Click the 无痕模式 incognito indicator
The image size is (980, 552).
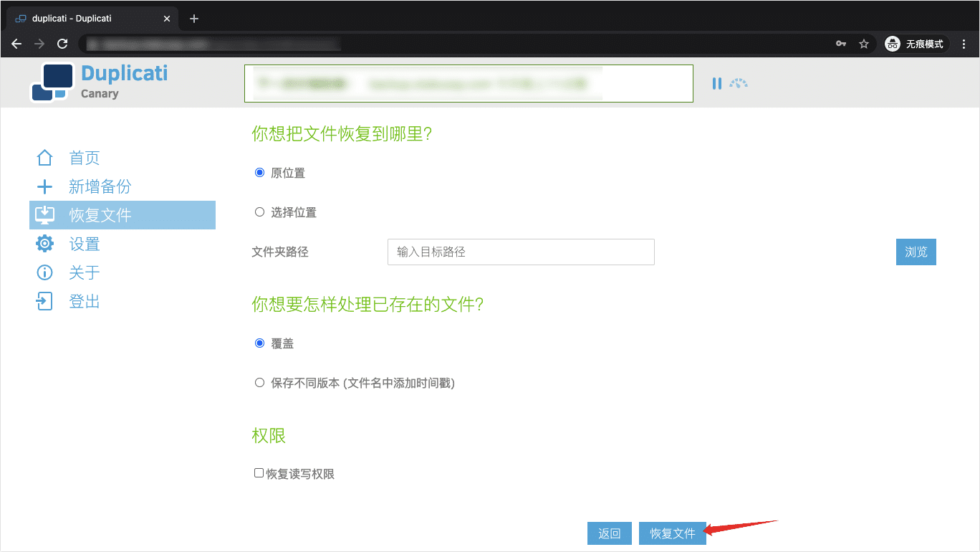pyautogui.click(x=916, y=44)
